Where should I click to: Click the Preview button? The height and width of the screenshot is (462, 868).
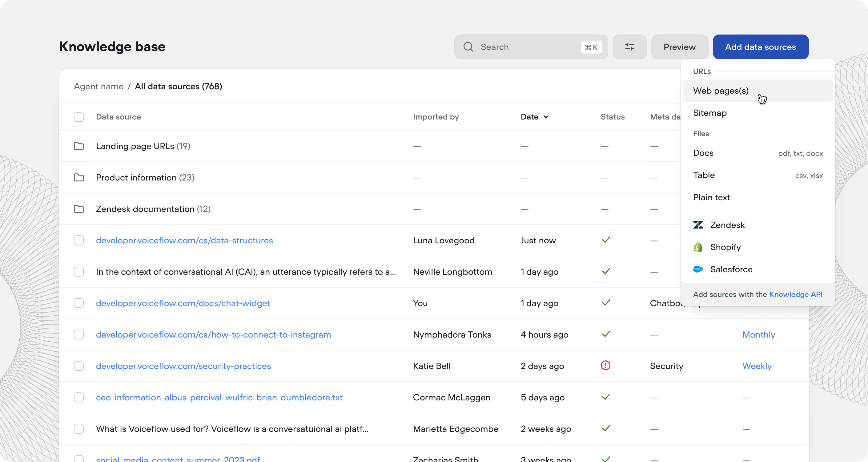click(679, 47)
